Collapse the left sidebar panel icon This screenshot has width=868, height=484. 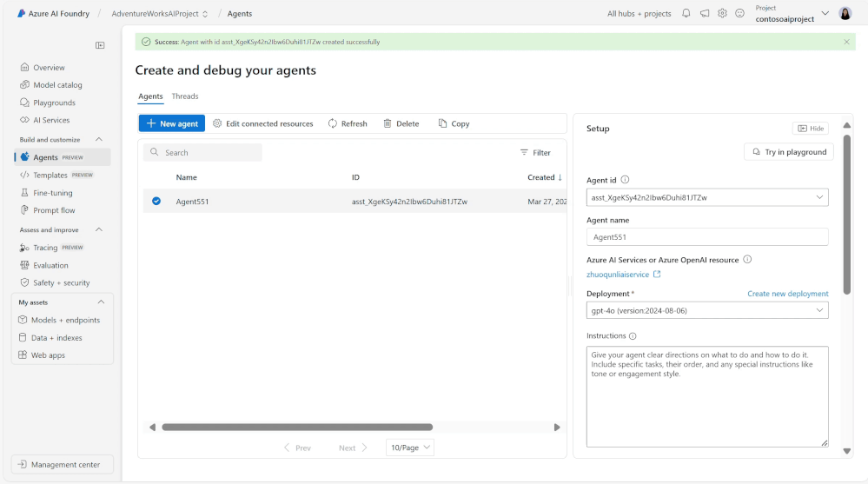100,45
